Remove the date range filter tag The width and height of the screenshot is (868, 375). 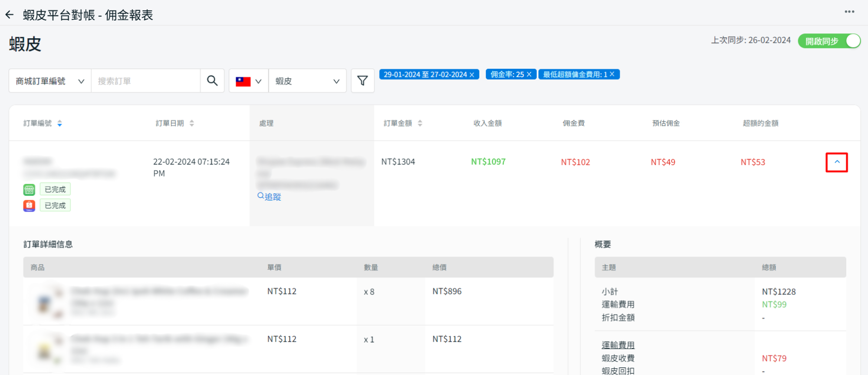(472, 75)
